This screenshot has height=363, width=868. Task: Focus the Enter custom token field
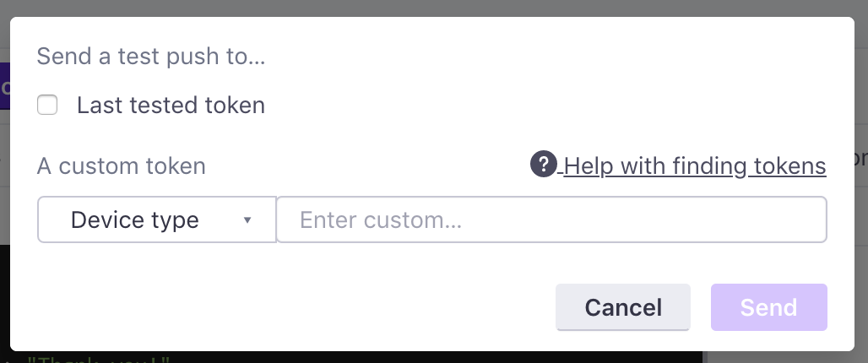[551, 219]
